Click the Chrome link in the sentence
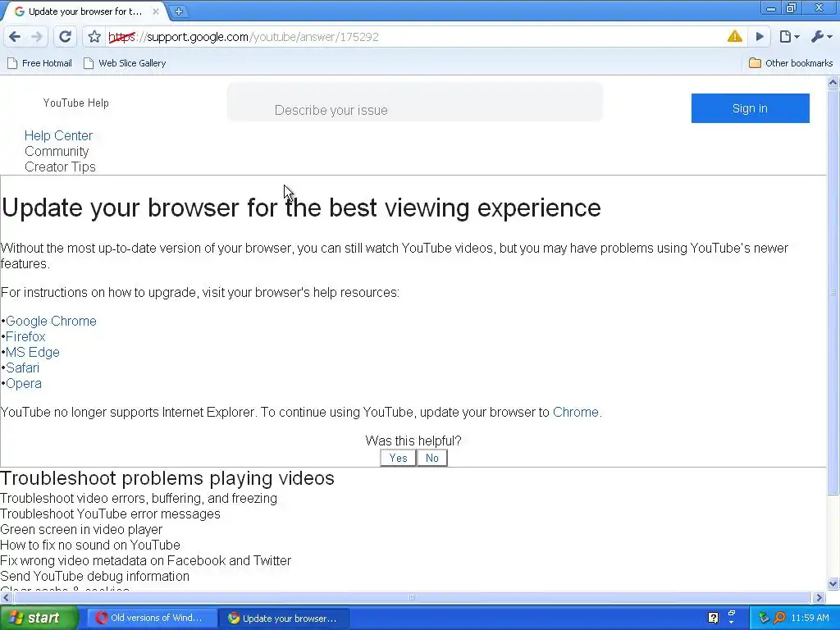The height and width of the screenshot is (630, 840). tap(575, 412)
